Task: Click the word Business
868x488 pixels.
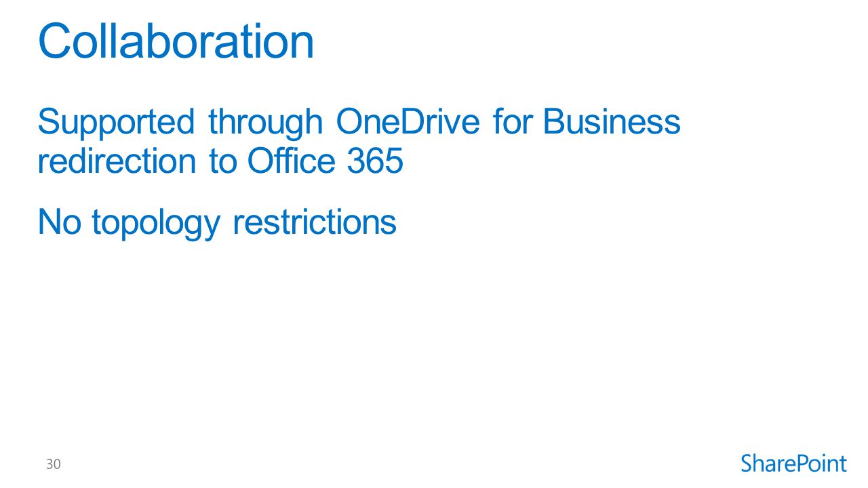Action: (612, 122)
